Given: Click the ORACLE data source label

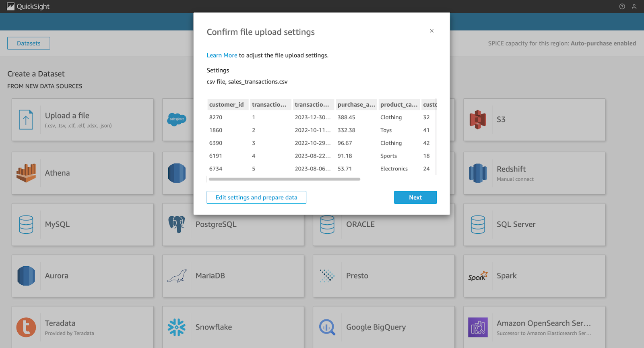Looking at the screenshot, I should tap(360, 225).
